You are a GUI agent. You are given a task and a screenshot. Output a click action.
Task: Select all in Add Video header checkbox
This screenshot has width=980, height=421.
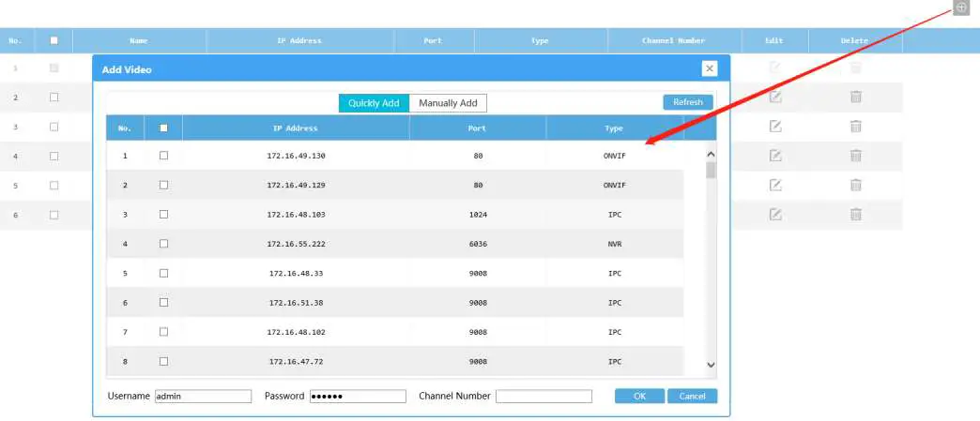163,128
